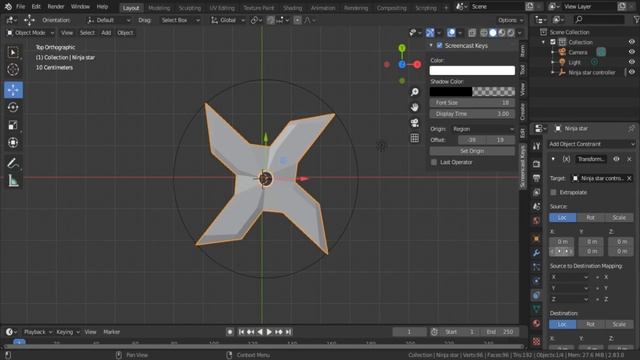Open the File menu
640x360 pixels.
20,7
